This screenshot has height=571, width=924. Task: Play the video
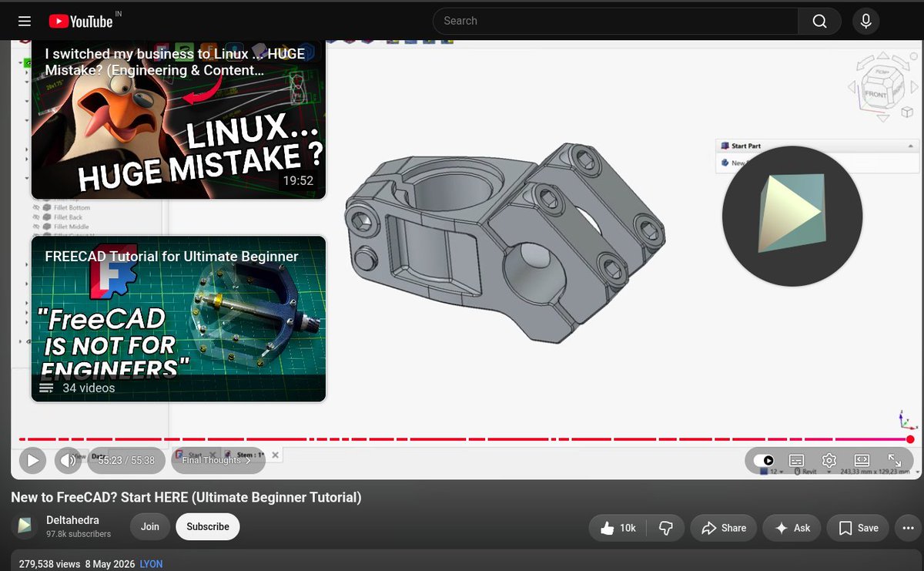[32, 461]
